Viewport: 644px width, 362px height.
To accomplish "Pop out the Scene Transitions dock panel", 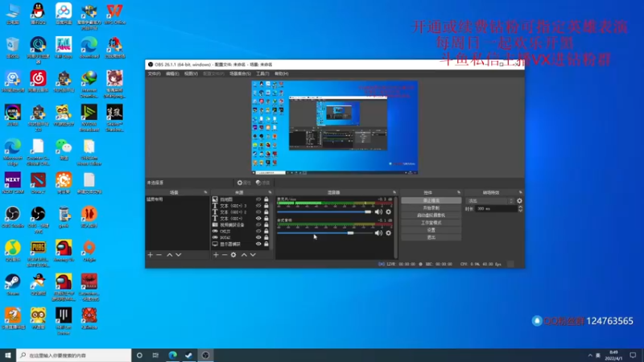I will tap(520, 192).
